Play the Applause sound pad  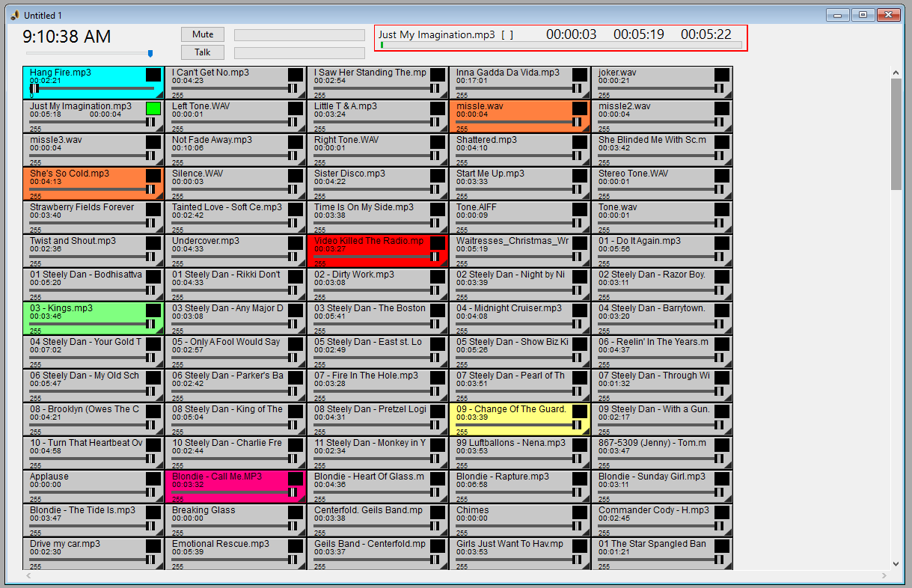pyautogui.click(x=82, y=482)
